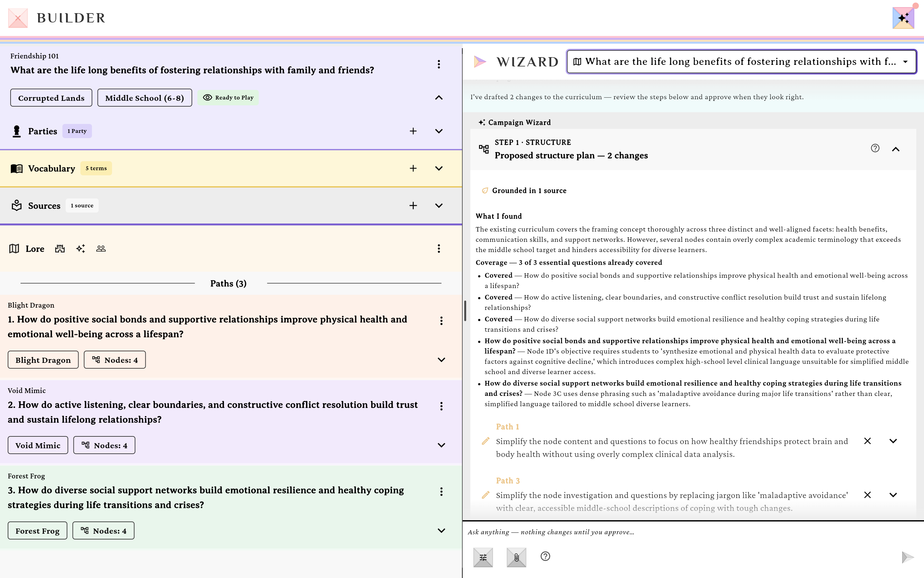Expand the Parties section
Viewport: 924px width, 578px height.
(439, 131)
